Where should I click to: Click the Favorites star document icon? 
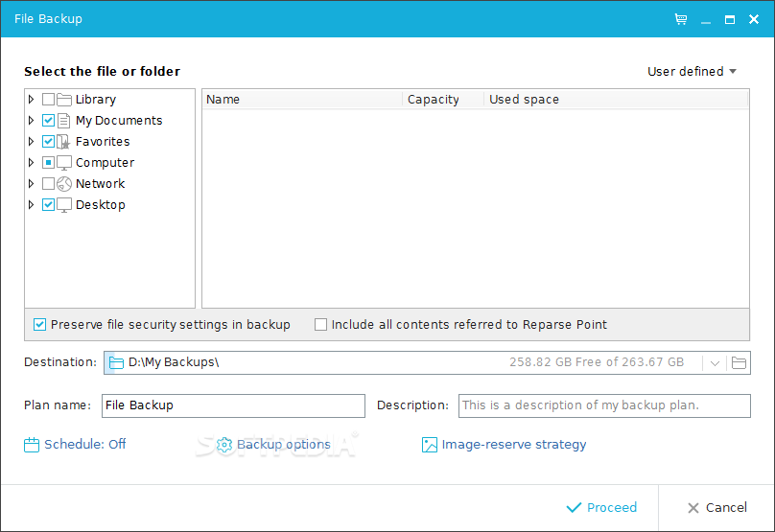click(63, 142)
